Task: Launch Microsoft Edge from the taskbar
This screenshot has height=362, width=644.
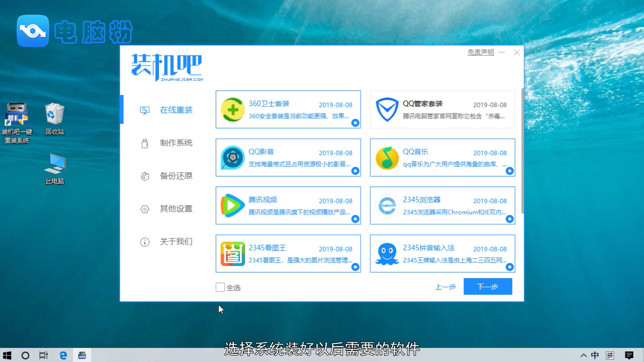Action: pyautogui.click(x=63, y=355)
